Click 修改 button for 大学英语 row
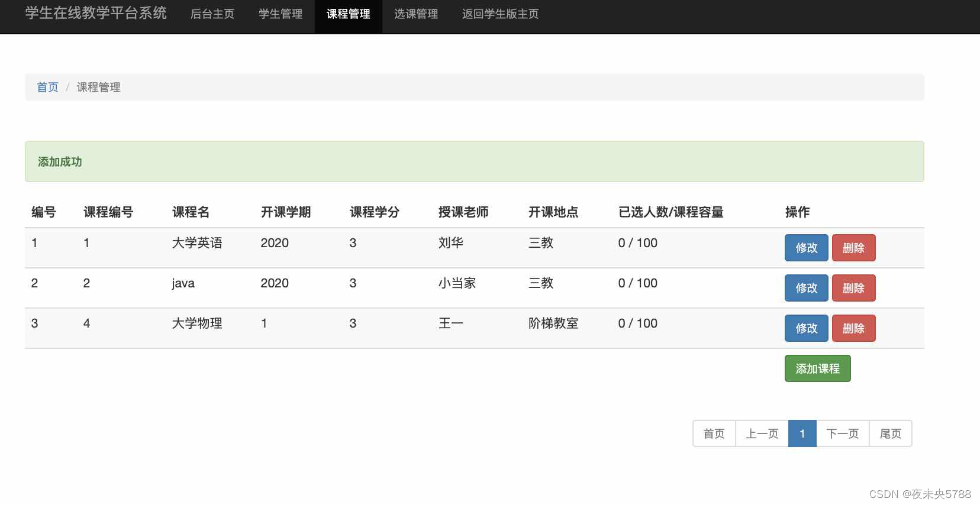980x505 pixels. [x=807, y=248]
